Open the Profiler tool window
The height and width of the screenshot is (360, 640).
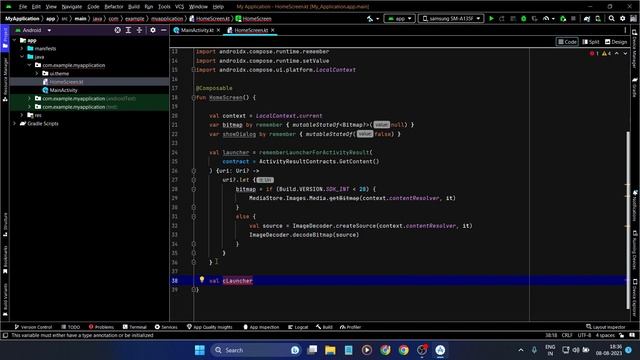pyautogui.click(x=350, y=327)
